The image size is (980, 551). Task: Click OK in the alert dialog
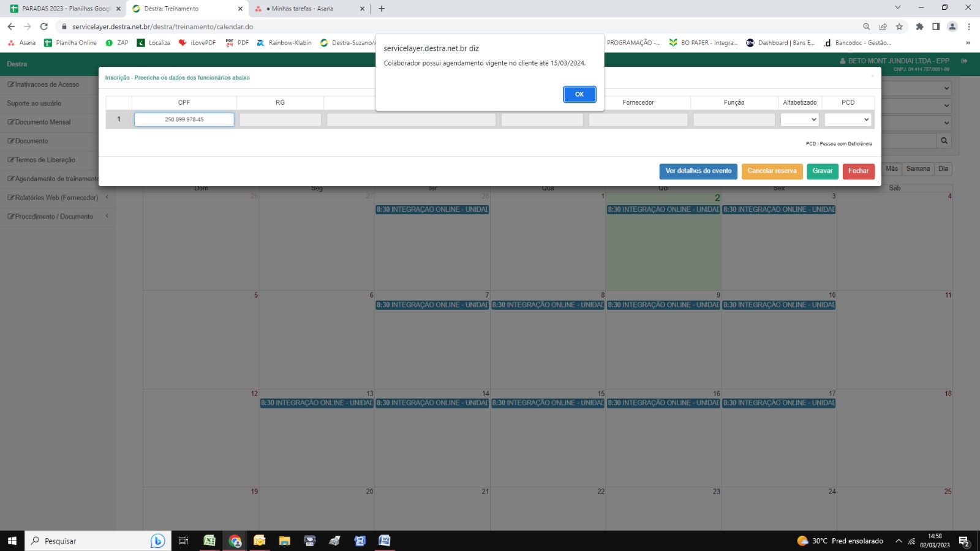(x=579, y=94)
